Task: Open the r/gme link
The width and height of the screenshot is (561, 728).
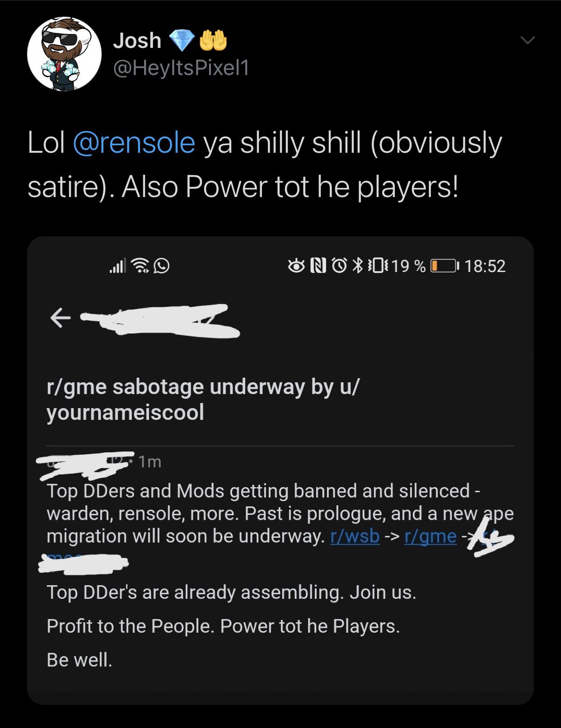Action: (430, 536)
